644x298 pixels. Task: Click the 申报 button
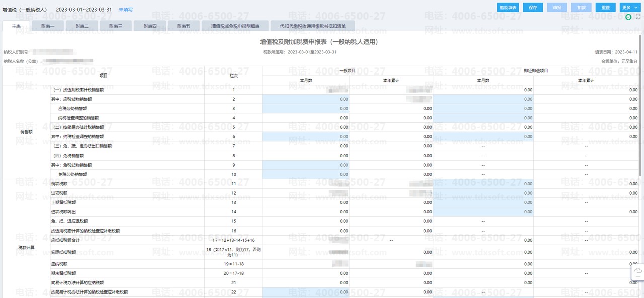click(x=557, y=8)
